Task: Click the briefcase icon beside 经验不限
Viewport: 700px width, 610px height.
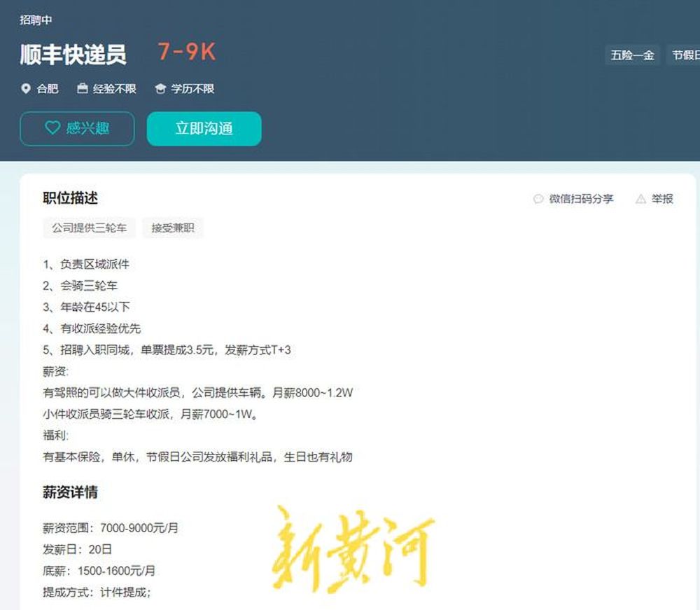Action: point(82,88)
